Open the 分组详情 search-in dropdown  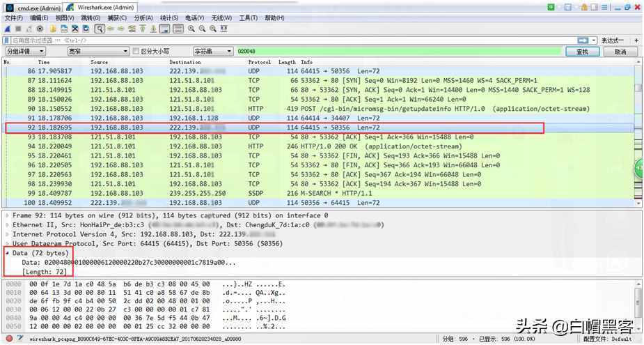coord(25,51)
